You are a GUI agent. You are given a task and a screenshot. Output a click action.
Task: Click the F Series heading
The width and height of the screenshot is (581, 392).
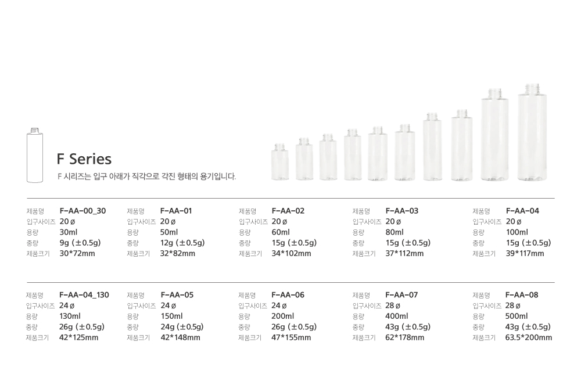pyautogui.click(x=84, y=159)
